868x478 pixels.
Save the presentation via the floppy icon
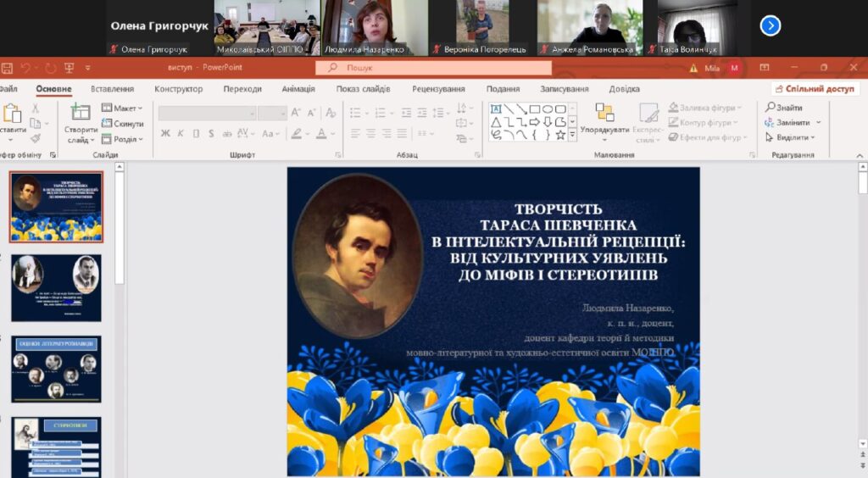[x=7, y=68]
